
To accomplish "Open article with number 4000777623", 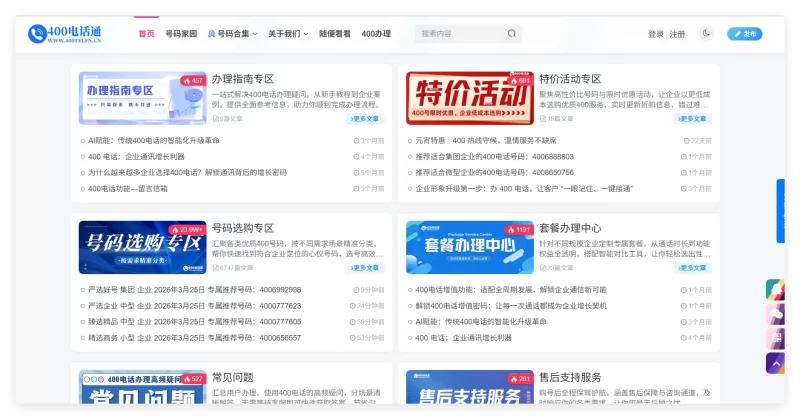I will 194,306.
